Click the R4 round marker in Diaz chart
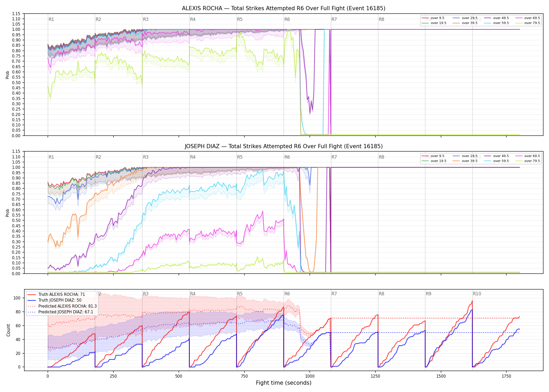 (x=193, y=157)
